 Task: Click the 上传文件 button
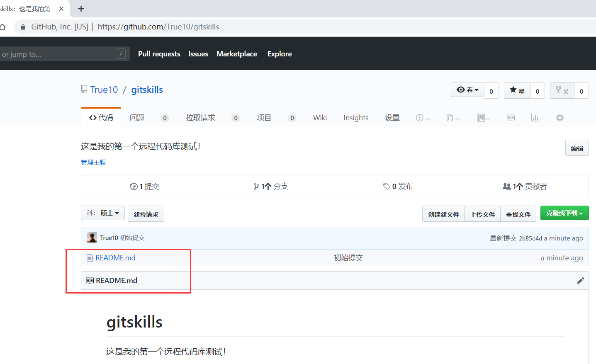(x=482, y=214)
